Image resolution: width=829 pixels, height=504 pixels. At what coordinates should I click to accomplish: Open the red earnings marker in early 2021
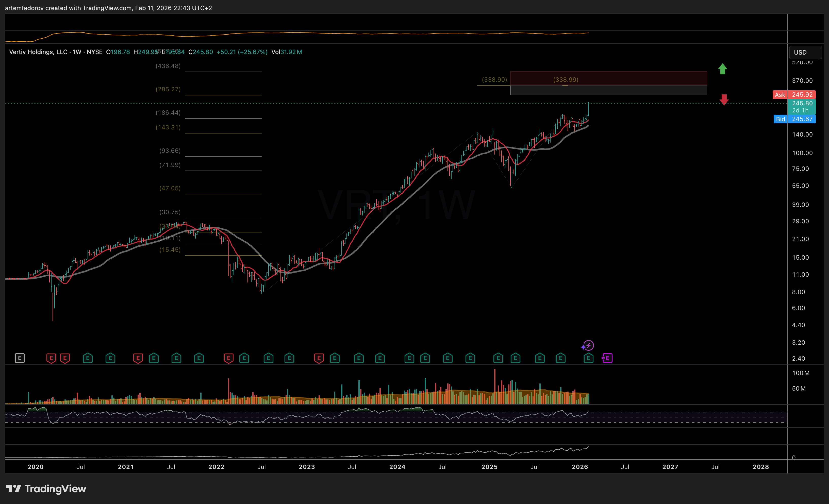(138, 358)
